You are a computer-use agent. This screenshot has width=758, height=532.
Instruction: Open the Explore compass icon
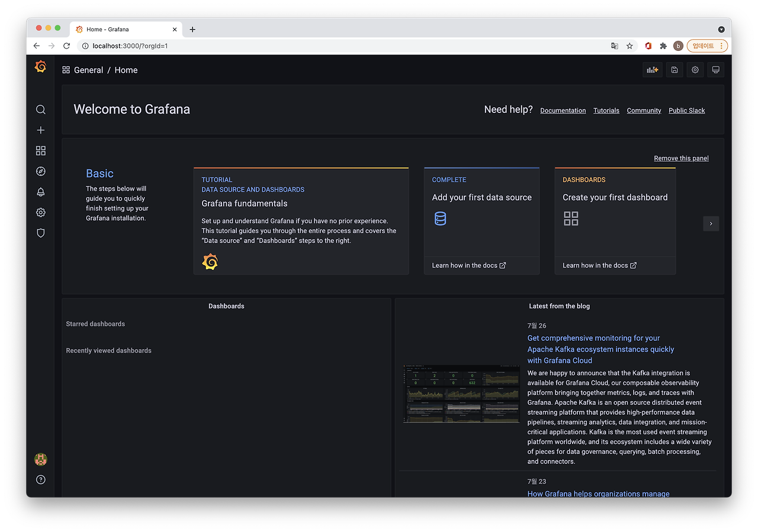pyautogui.click(x=40, y=172)
